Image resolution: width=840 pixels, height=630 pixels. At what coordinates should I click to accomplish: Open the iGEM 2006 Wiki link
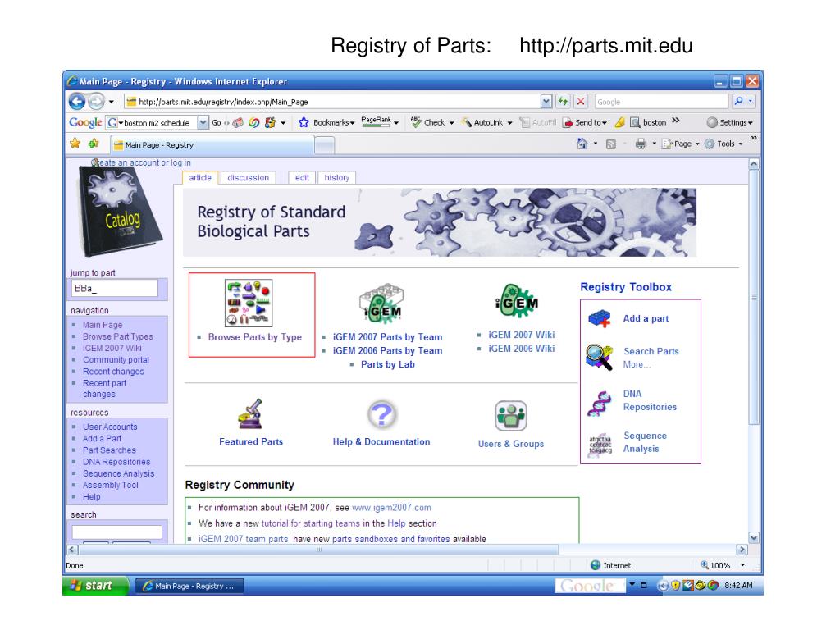tap(522, 349)
